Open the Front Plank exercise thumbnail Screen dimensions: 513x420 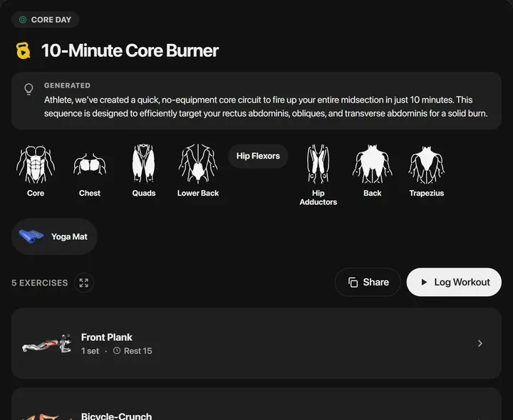click(46, 343)
